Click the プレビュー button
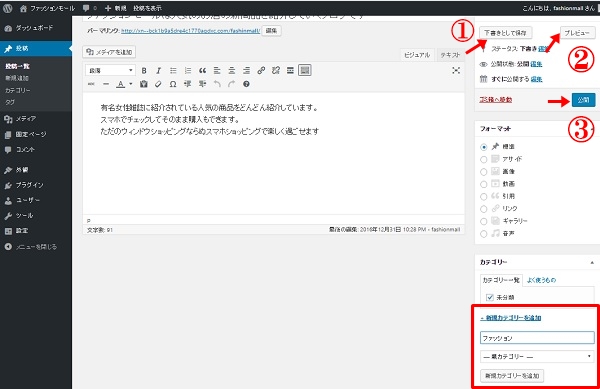The image size is (600, 389). (x=577, y=33)
